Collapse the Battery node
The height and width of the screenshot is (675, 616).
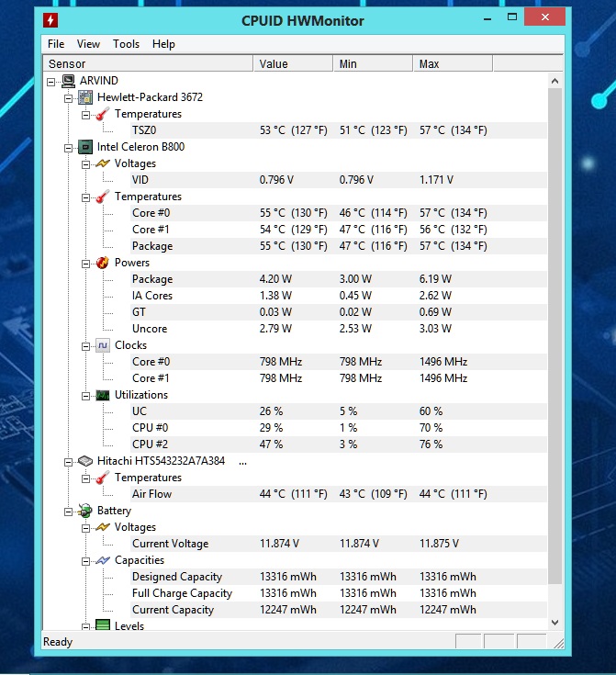pyautogui.click(x=68, y=512)
